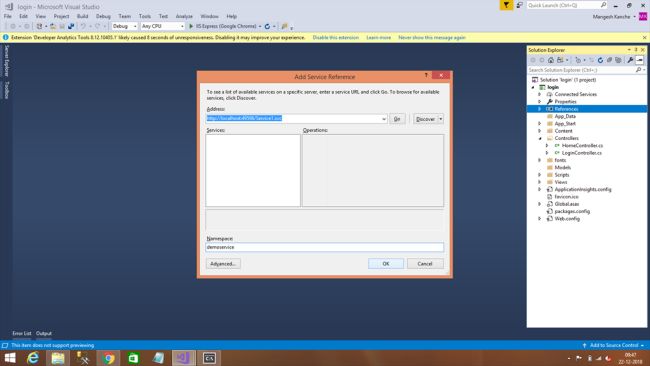The height and width of the screenshot is (366, 650).
Task: Switch to the Error List tab
Action: coord(22,333)
